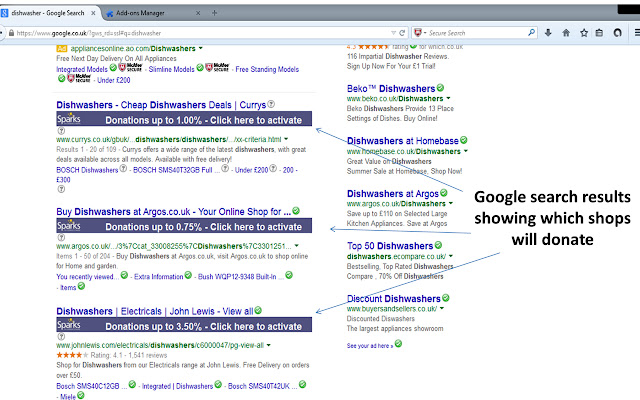Open the browser hamburger menu
This screenshot has height=400, width=640.
click(x=637, y=33)
